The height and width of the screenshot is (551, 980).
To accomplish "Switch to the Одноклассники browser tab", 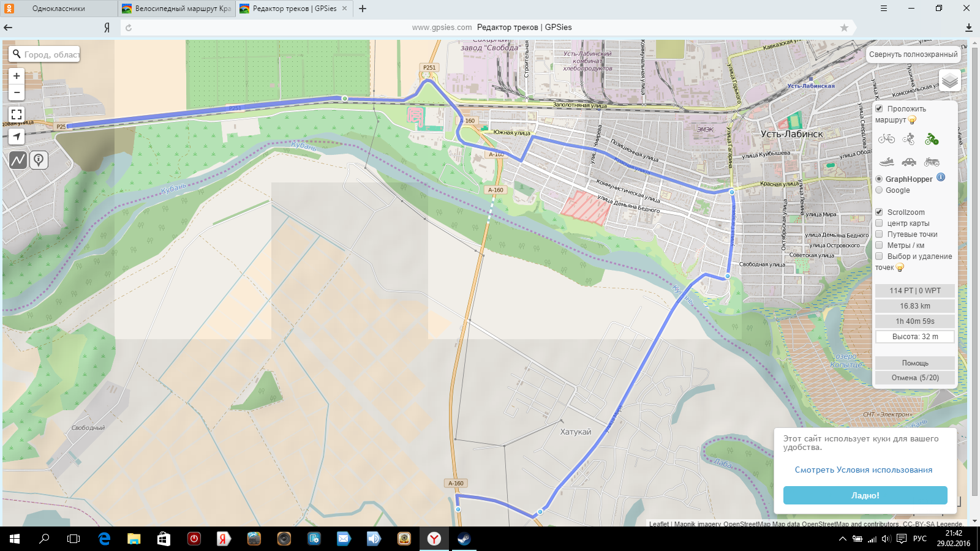I will pos(59,9).
